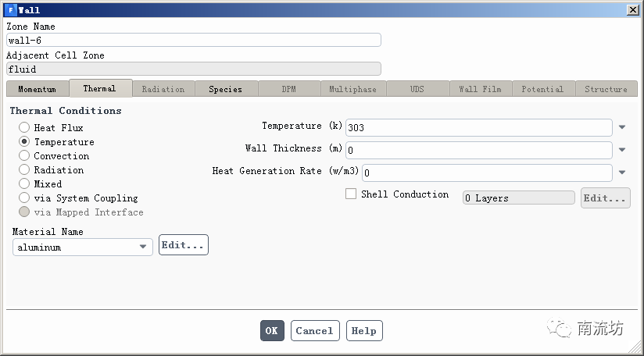Screen dimensions: 644x356
Task: Open the Temperature units dropdown arrow
Action: tap(622, 127)
